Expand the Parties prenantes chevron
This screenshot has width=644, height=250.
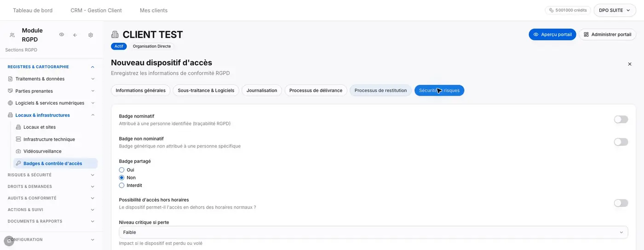pyautogui.click(x=93, y=91)
